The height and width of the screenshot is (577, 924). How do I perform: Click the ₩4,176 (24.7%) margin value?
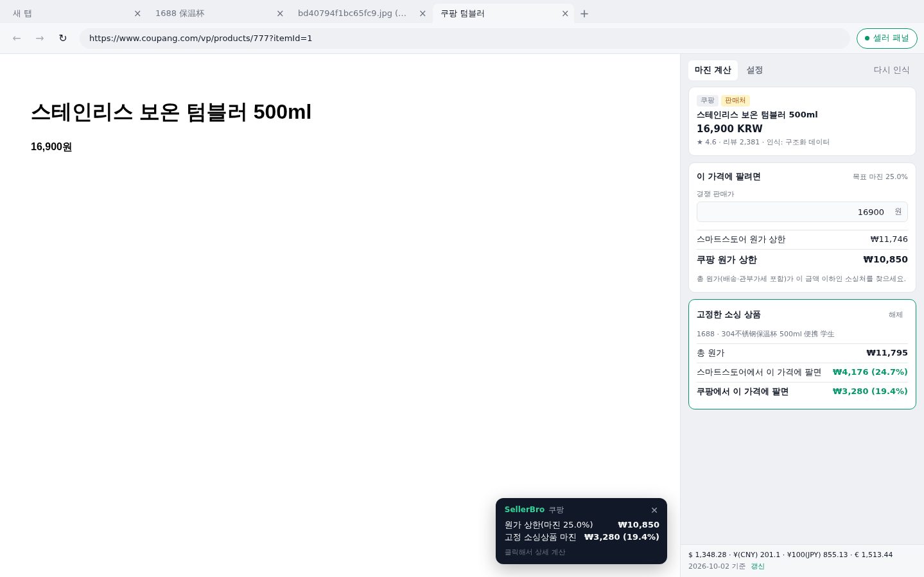pos(870,372)
